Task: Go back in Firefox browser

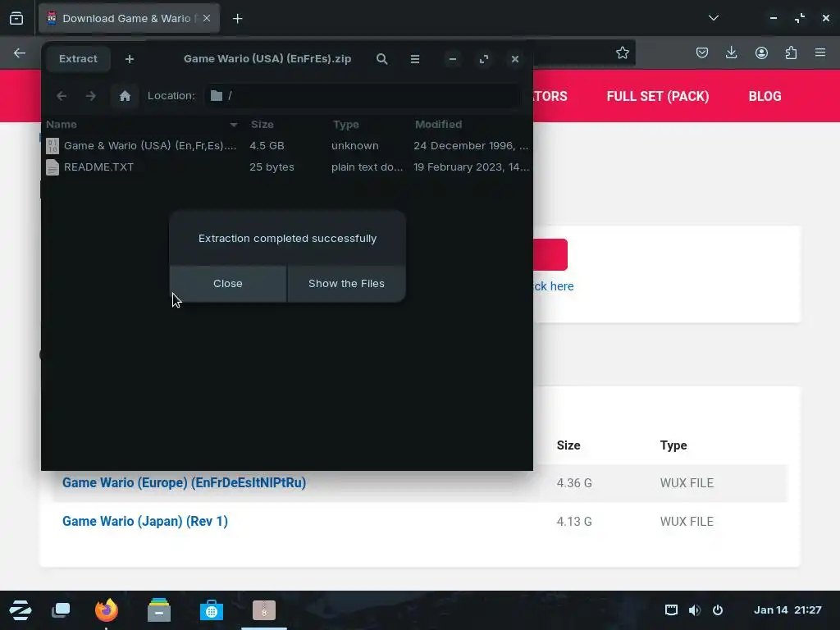Action: 20,52
